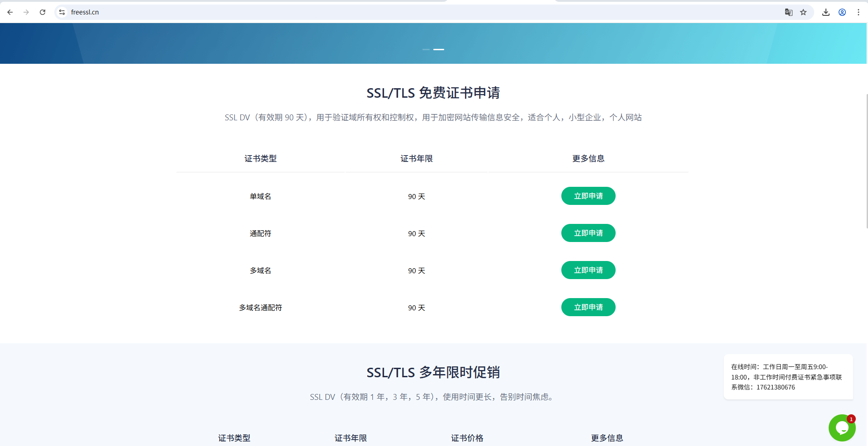Image resolution: width=868 pixels, height=446 pixels.
Task: Click 立即申请 for 多域名
Action: pyautogui.click(x=588, y=270)
